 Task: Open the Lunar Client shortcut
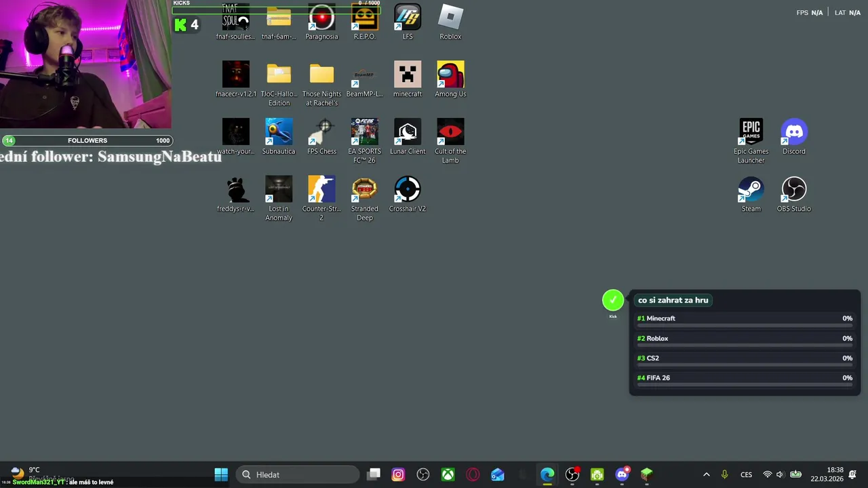click(408, 137)
